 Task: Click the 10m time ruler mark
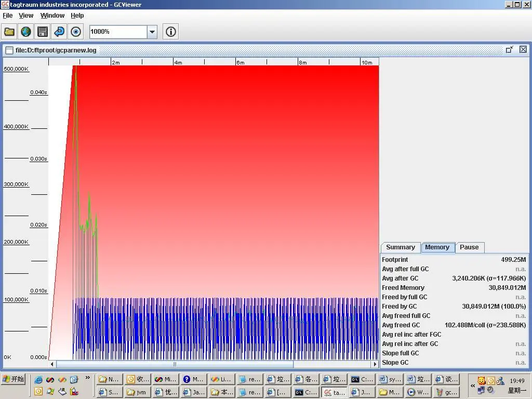pos(366,62)
